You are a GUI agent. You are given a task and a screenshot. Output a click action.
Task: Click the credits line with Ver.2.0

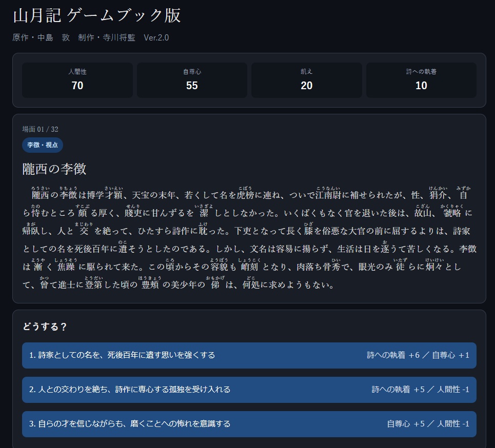91,37
